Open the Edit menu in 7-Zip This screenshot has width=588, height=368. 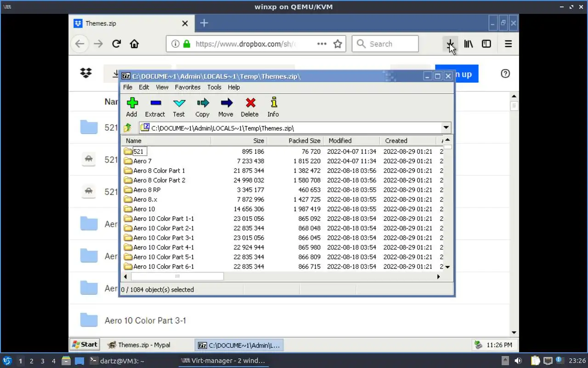click(144, 87)
